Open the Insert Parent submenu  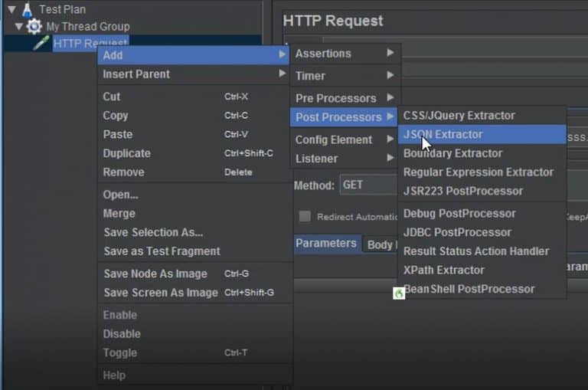pos(194,74)
